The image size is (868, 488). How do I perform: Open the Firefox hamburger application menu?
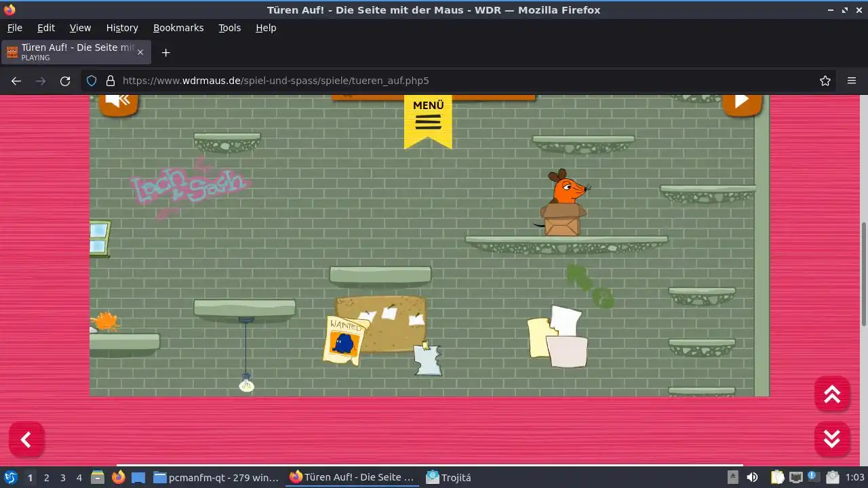(852, 81)
